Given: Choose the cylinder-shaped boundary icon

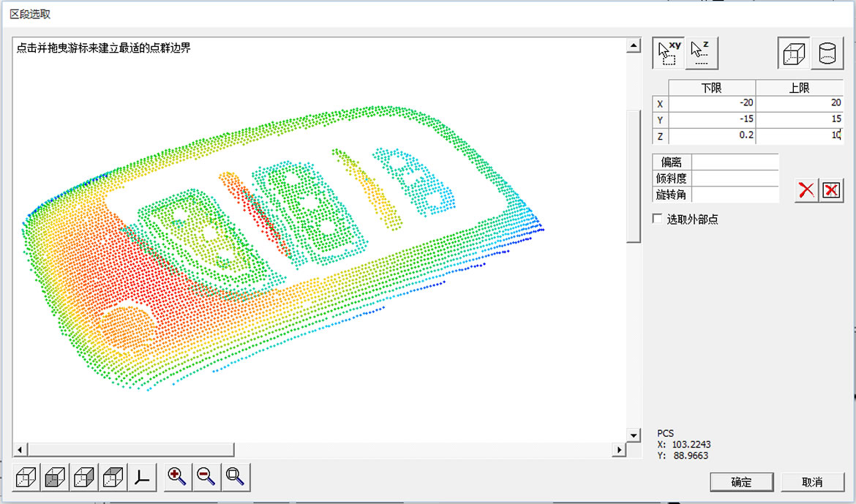Looking at the screenshot, I should [827, 54].
